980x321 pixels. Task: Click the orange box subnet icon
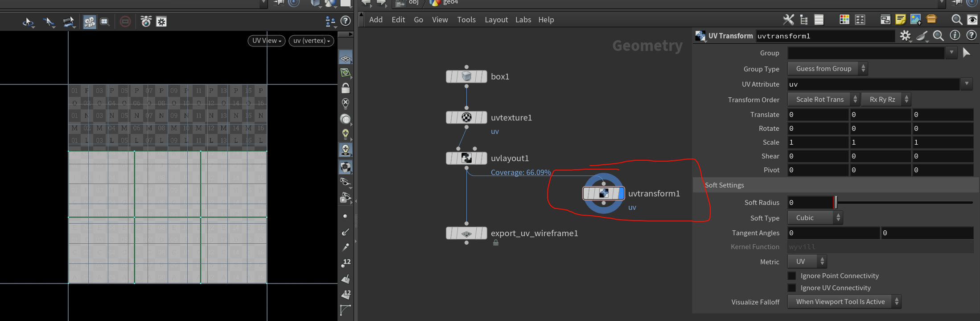point(931,19)
